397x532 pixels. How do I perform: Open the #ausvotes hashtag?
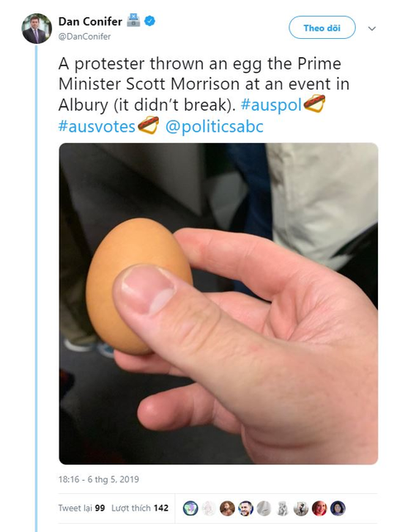click(97, 127)
